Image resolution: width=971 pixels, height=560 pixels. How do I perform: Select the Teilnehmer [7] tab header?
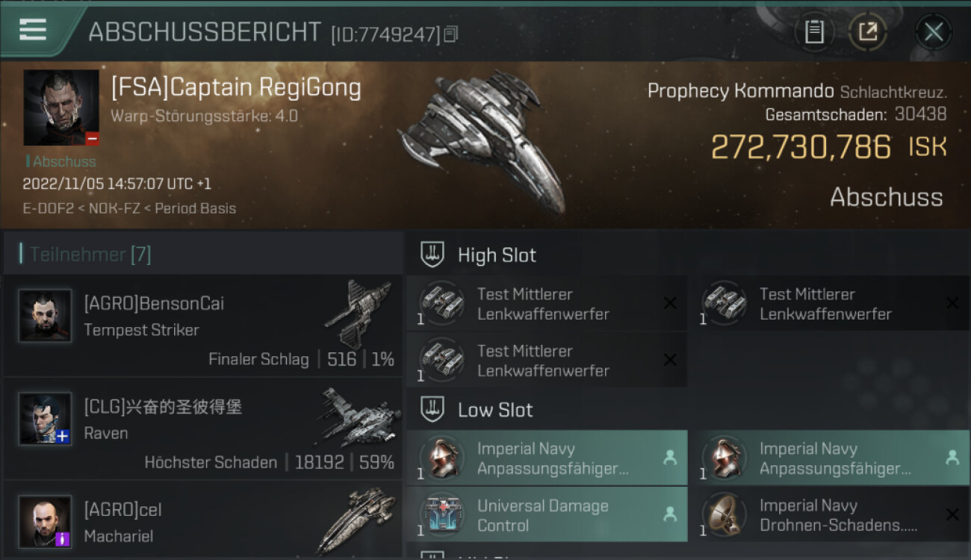(90, 255)
